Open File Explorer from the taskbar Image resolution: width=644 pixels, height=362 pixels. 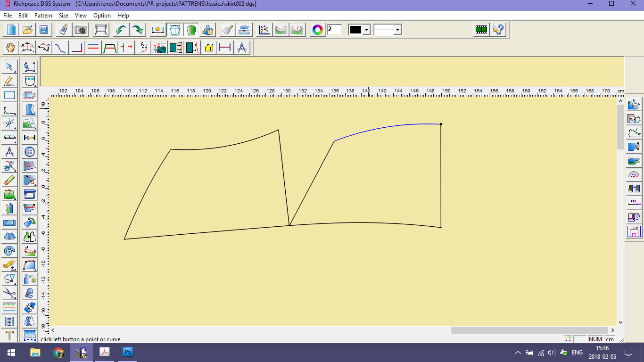pyautogui.click(x=35, y=353)
